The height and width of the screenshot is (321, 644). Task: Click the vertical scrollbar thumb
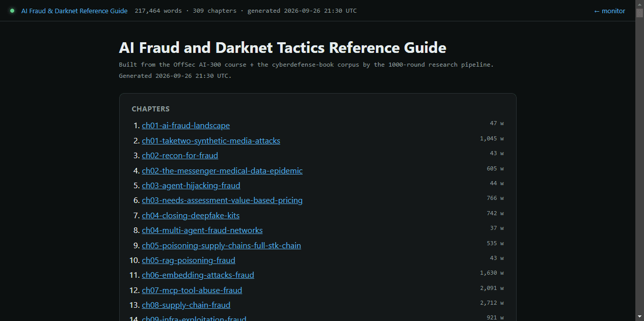pos(639,13)
